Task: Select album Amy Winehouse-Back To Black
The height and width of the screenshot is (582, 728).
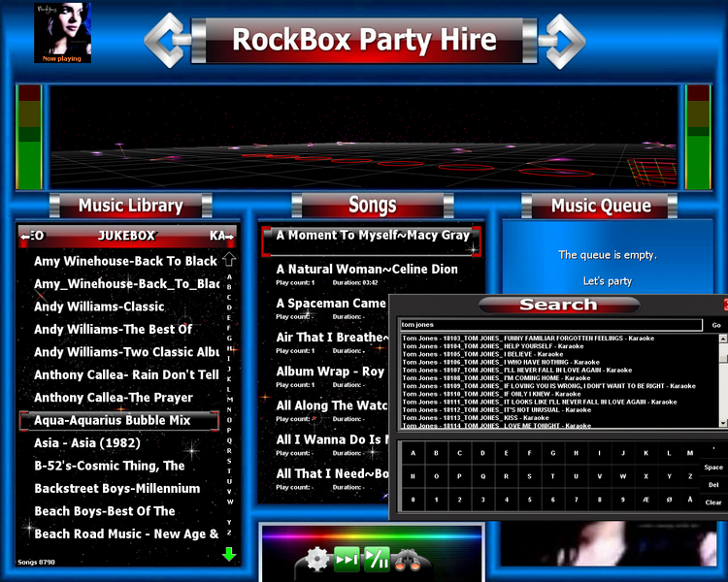Action: point(125,261)
